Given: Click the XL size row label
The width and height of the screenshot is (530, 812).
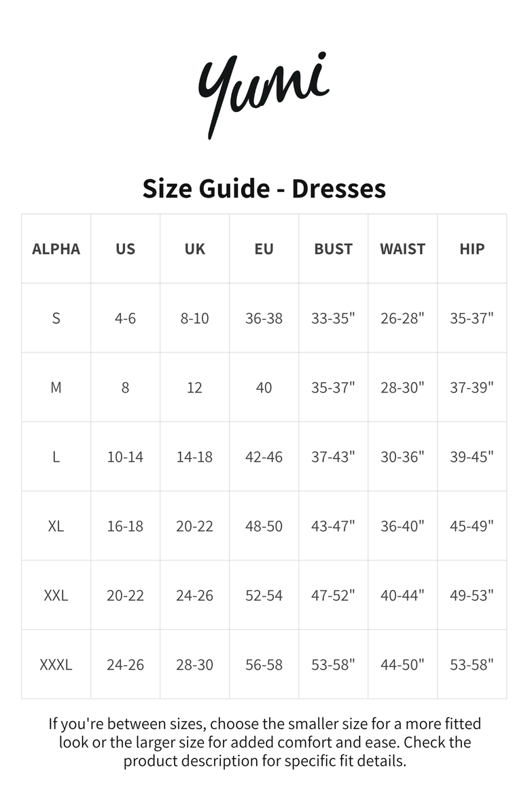Looking at the screenshot, I should (x=56, y=526).
